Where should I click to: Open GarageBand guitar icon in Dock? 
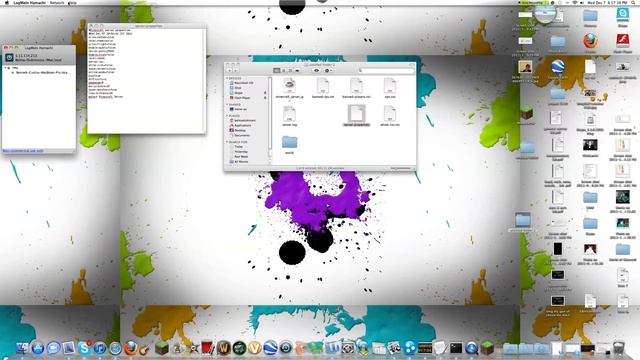(145, 349)
